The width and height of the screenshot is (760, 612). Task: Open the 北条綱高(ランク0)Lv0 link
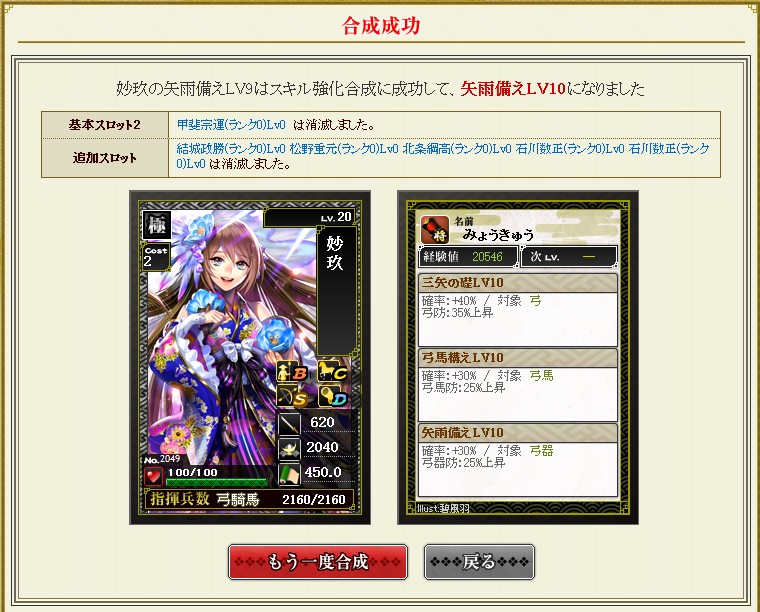pyautogui.click(x=457, y=149)
